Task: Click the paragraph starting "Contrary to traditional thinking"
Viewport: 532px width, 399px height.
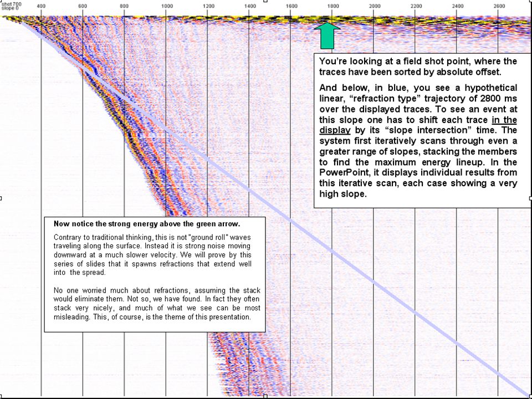Action: pyautogui.click(x=153, y=255)
